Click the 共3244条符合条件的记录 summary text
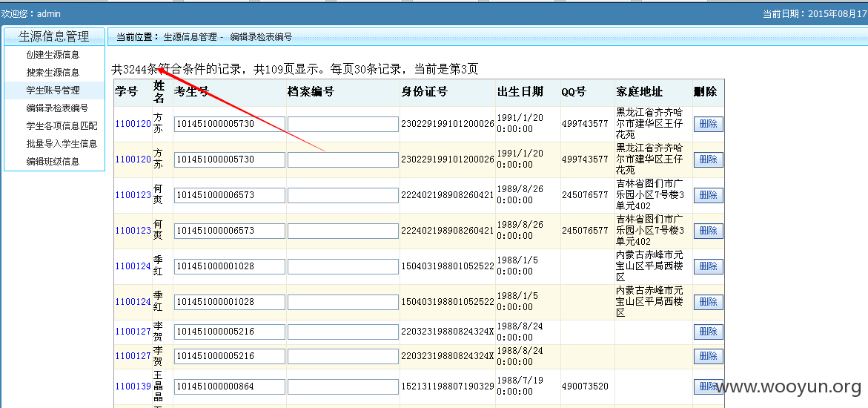The image size is (868, 408). click(x=178, y=69)
